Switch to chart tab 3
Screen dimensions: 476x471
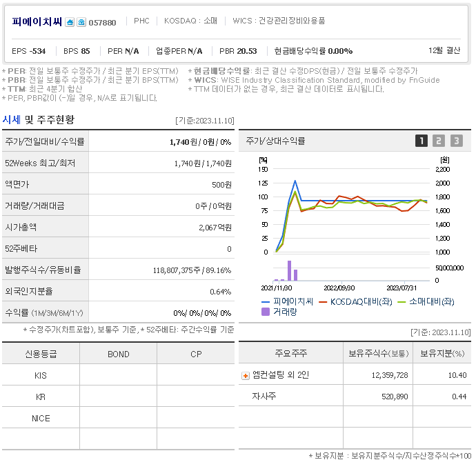[x=456, y=141]
